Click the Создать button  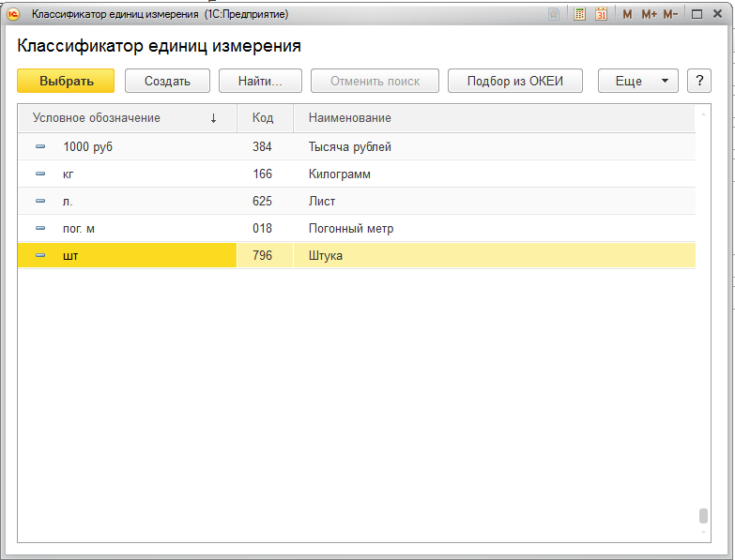tap(167, 81)
